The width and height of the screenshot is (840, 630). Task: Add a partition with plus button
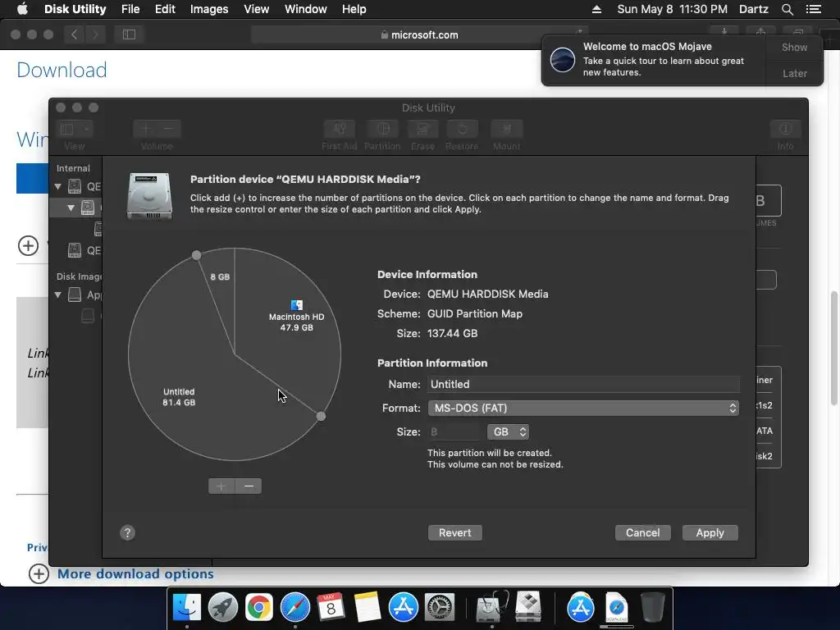click(x=221, y=486)
